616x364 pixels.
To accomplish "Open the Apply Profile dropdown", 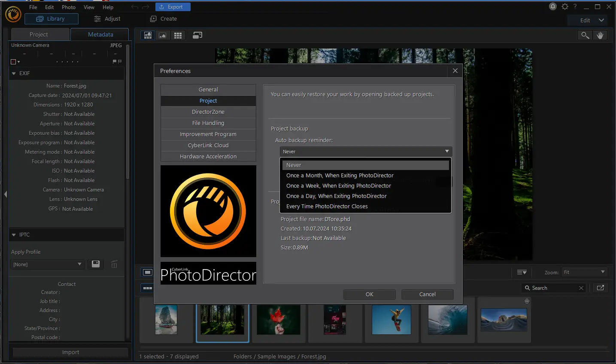I will click(47, 264).
